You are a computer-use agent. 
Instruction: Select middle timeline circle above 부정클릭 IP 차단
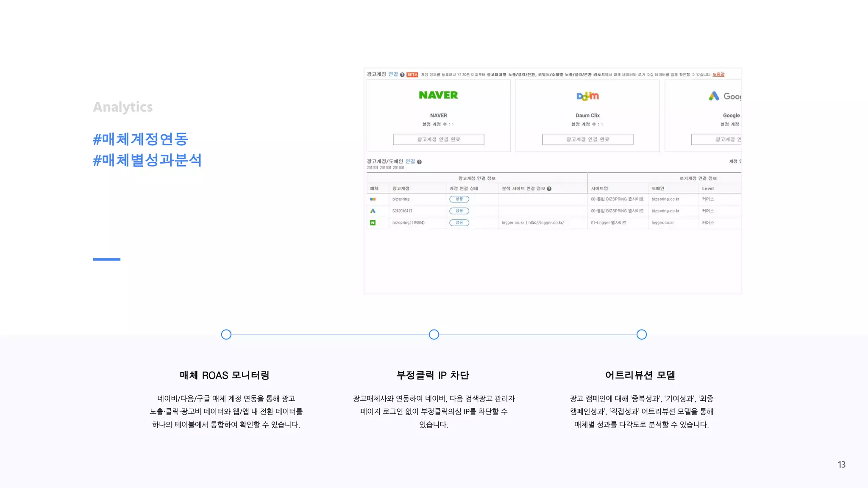pos(434,335)
